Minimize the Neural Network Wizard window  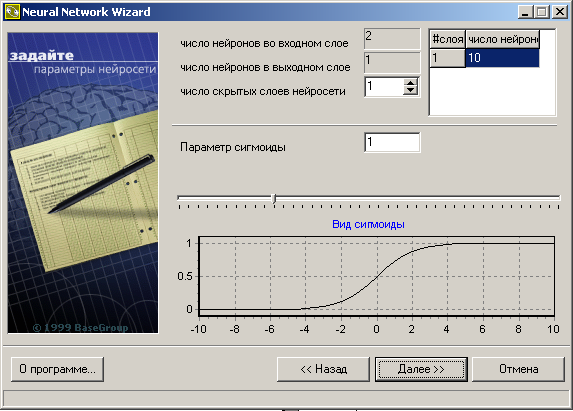525,12
